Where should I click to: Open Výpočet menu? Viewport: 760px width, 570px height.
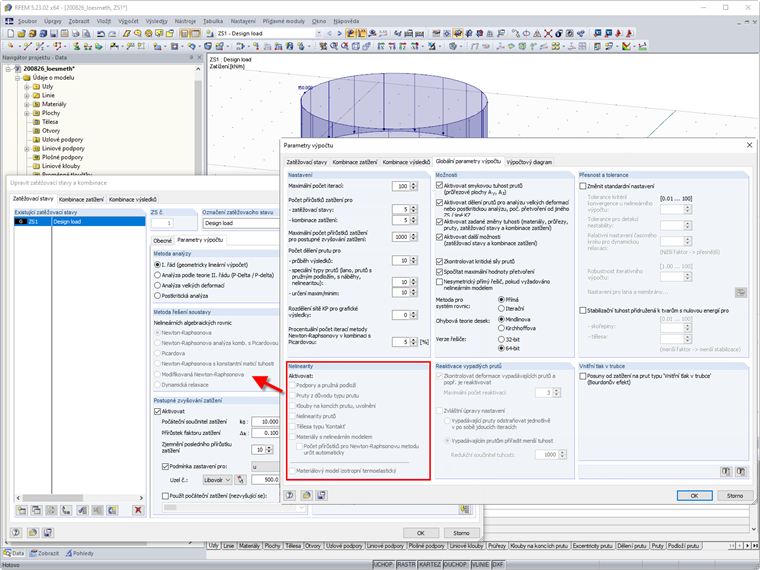[128, 21]
